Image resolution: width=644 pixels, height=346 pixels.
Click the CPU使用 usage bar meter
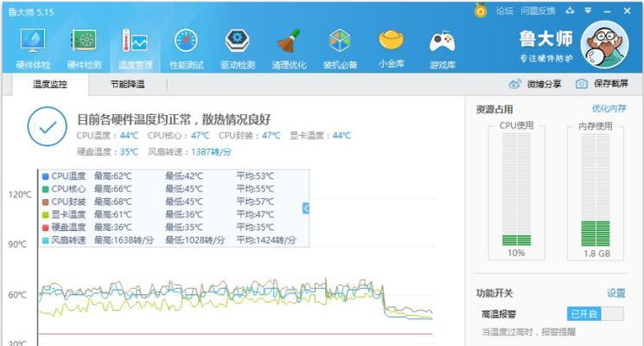pos(516,189)
